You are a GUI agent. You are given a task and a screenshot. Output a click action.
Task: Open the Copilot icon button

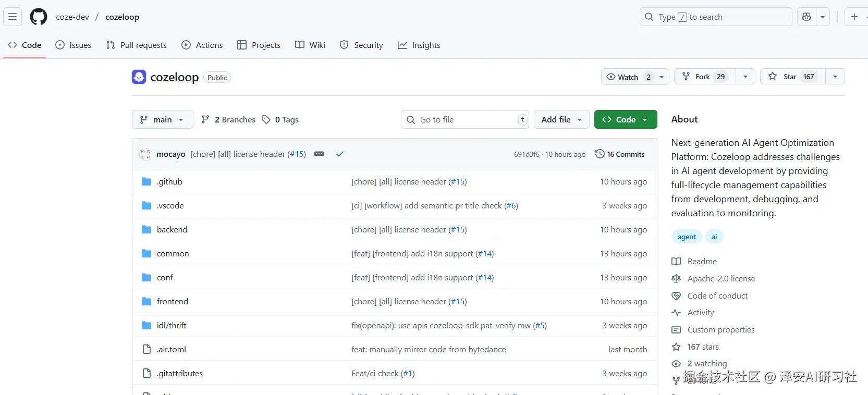(806, 17)
